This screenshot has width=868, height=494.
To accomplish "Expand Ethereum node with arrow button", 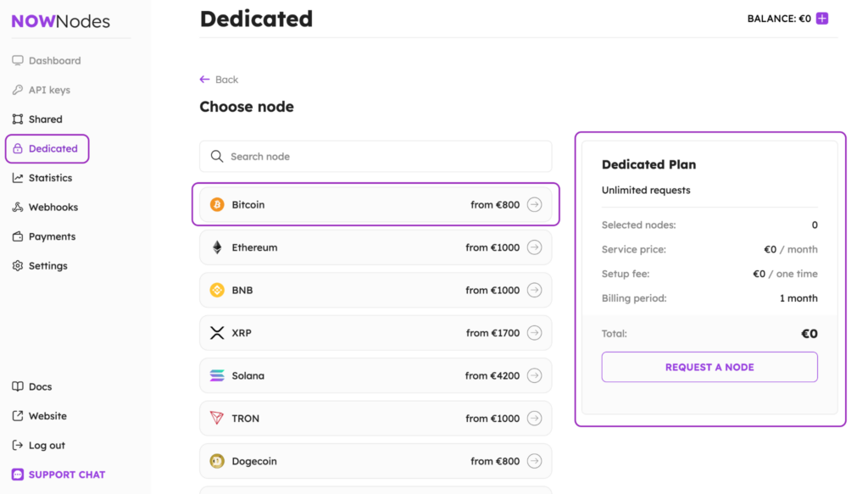I will 534,247.
